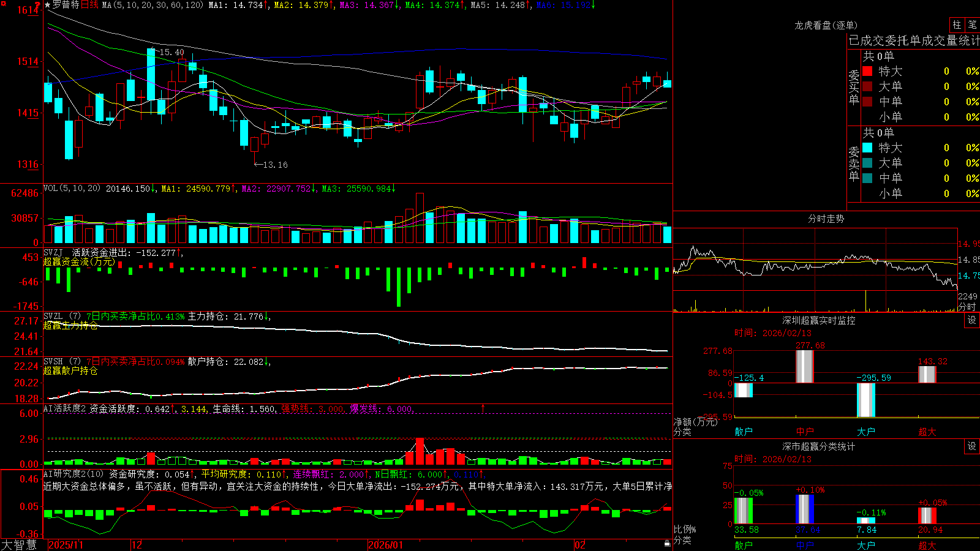Select the SVZL (7) indicator label
Image resolution: width=980 pixels, height=551 pixels.
[62, 317]
